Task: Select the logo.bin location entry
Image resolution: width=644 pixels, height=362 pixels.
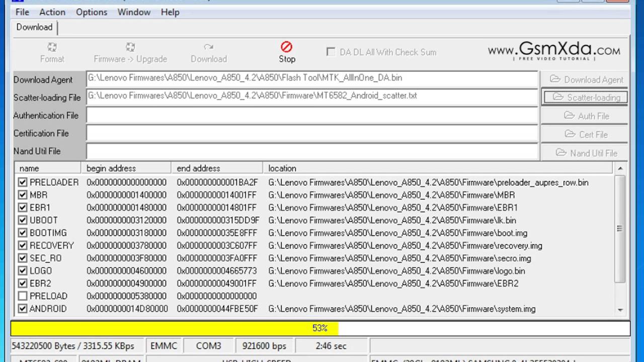Action: (396, 270)
